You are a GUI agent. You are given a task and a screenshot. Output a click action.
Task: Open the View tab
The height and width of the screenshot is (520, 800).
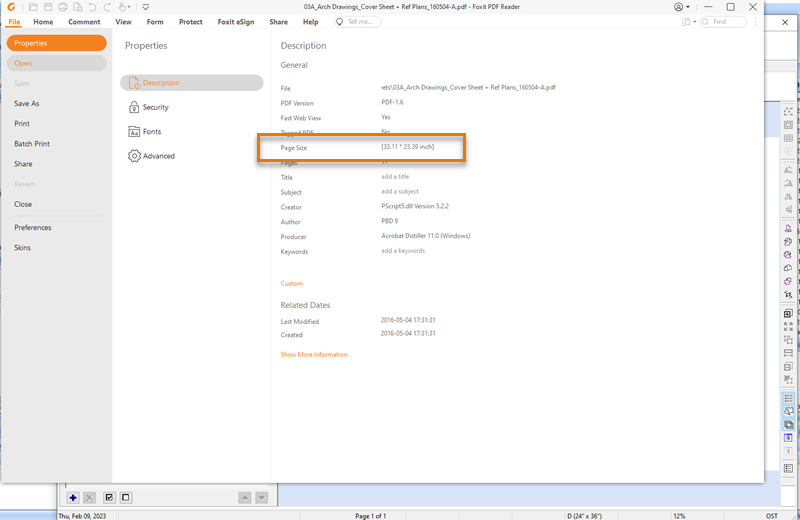tap(123, 22)
